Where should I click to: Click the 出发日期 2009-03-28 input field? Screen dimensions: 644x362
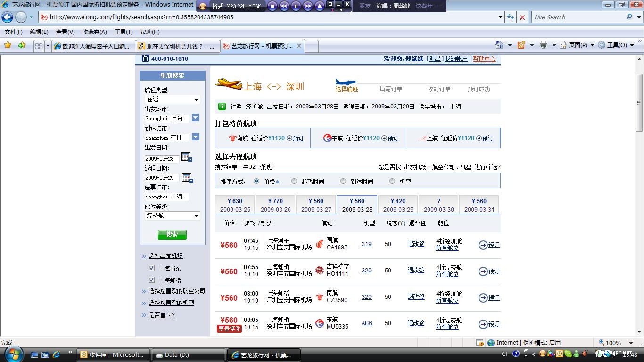pyautogui.click(x=162, y=158)
